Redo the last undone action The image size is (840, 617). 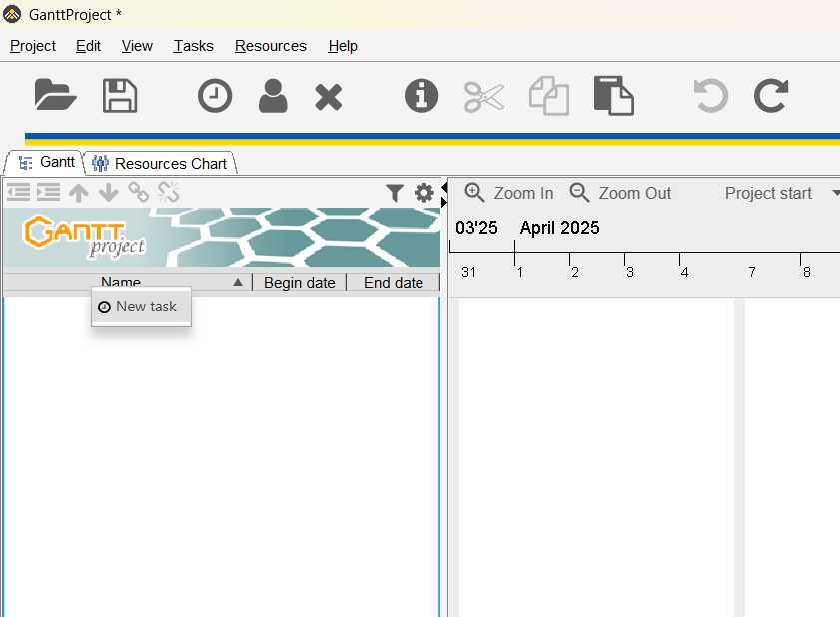771,96
